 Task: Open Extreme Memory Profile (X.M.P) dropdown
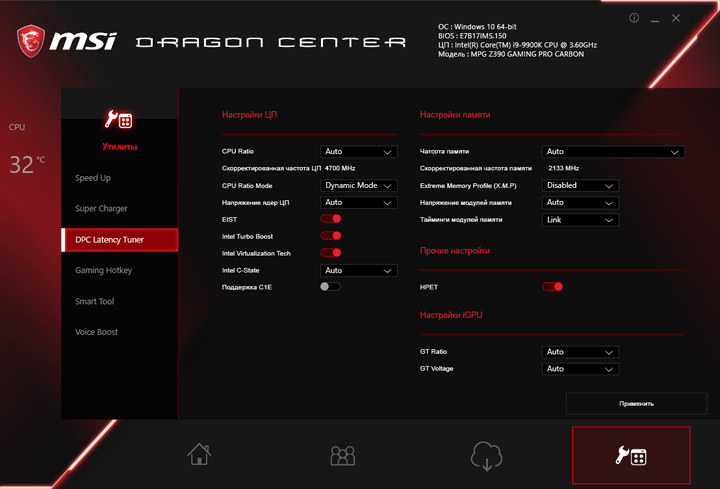[580, 185]
